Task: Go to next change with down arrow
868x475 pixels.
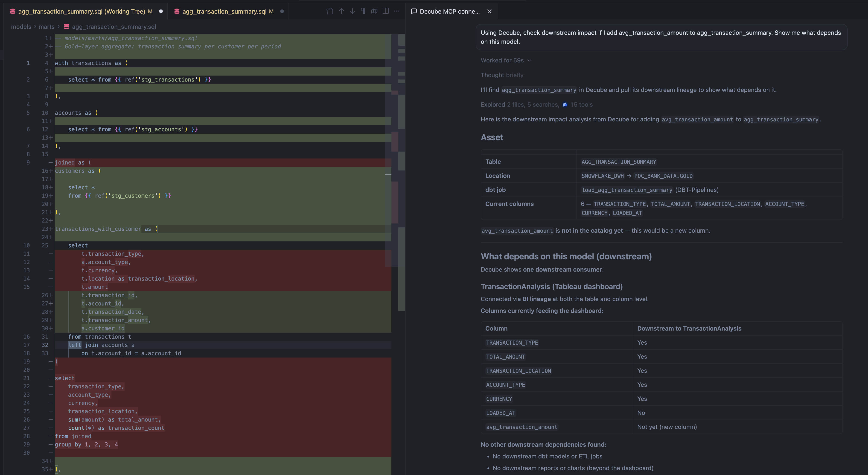Action: tap(352, 11)
